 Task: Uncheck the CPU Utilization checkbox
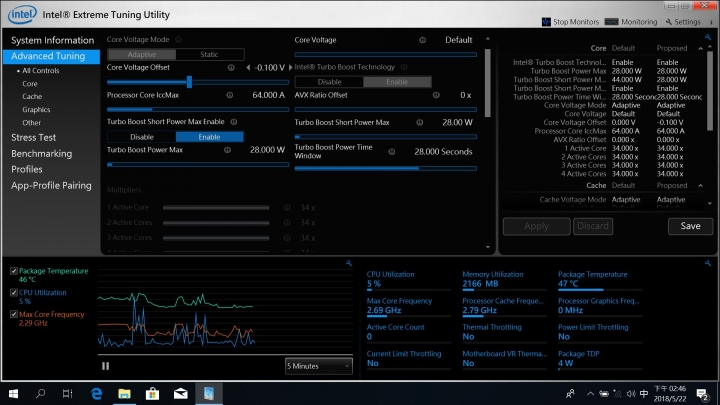[x=14, y=292]
